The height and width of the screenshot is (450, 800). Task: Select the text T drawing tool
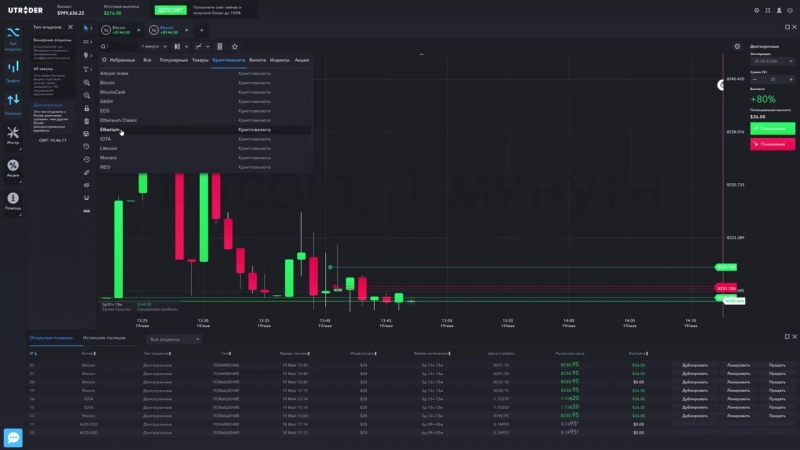click(86, 69)
